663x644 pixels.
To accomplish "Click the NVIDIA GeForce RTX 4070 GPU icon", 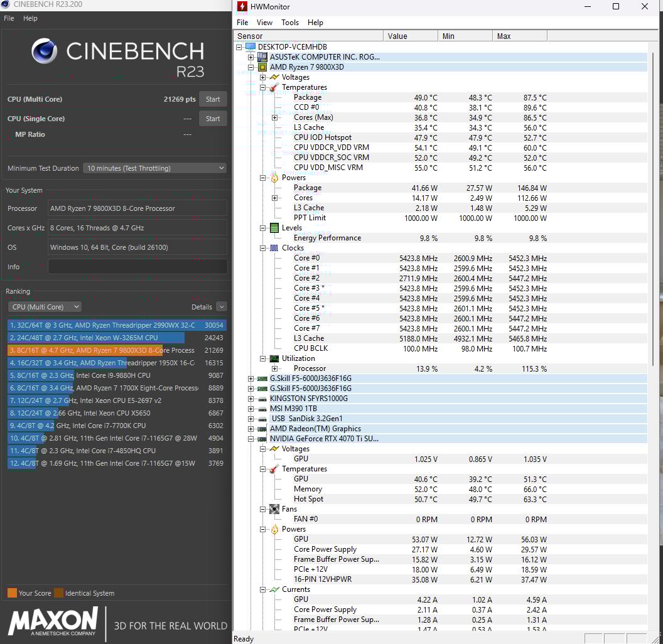I will pyautogui.click(x=262, y=439).
